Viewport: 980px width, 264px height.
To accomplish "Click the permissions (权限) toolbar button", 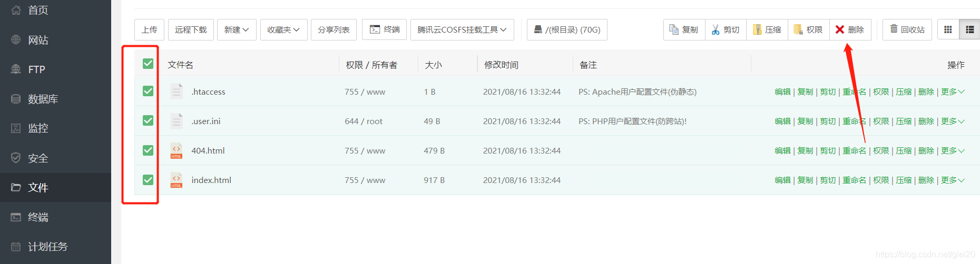I will click(808, 29).
